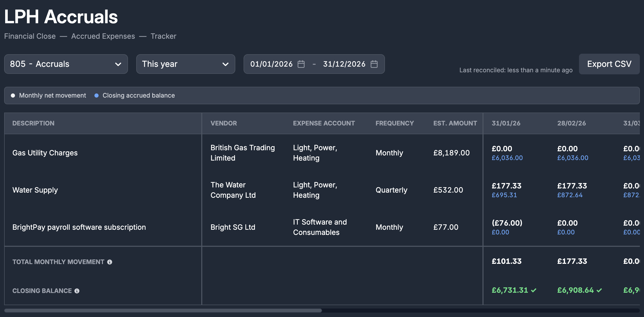The image size is (644, 317).
Task: Click the Frequency column header
Action: tap(395, 123)
